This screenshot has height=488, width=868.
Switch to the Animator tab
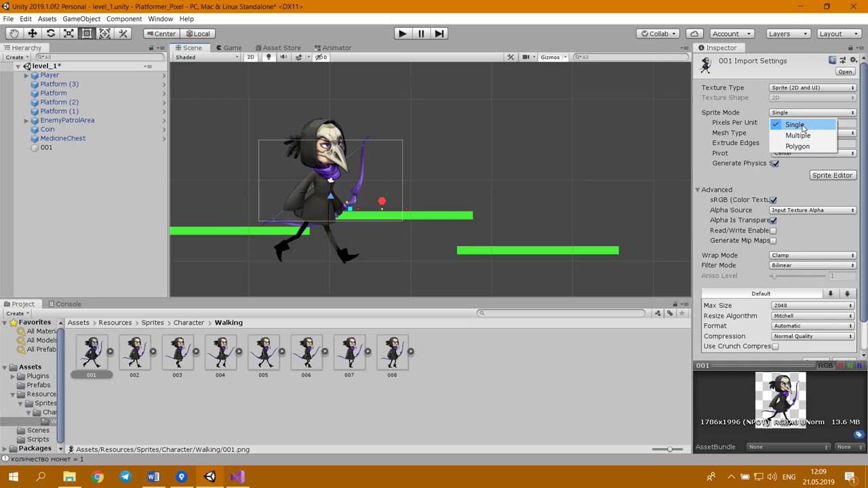[x=336, y=47]
